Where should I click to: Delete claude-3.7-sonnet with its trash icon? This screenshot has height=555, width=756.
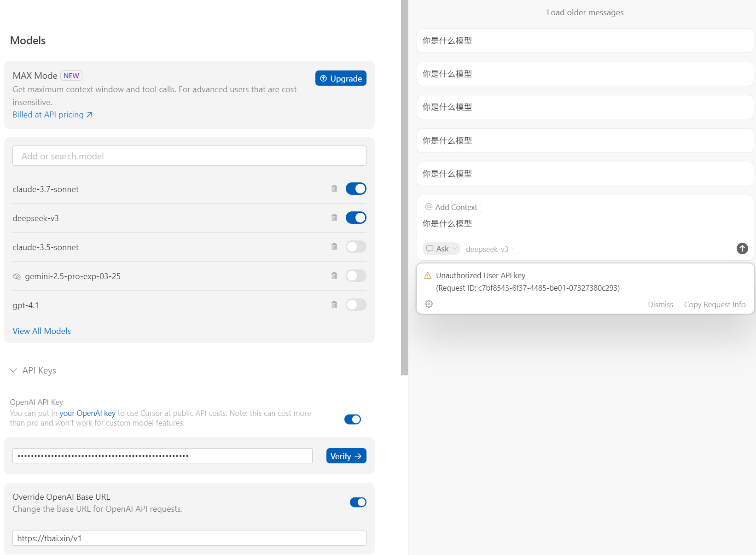(x=334, y=189)
